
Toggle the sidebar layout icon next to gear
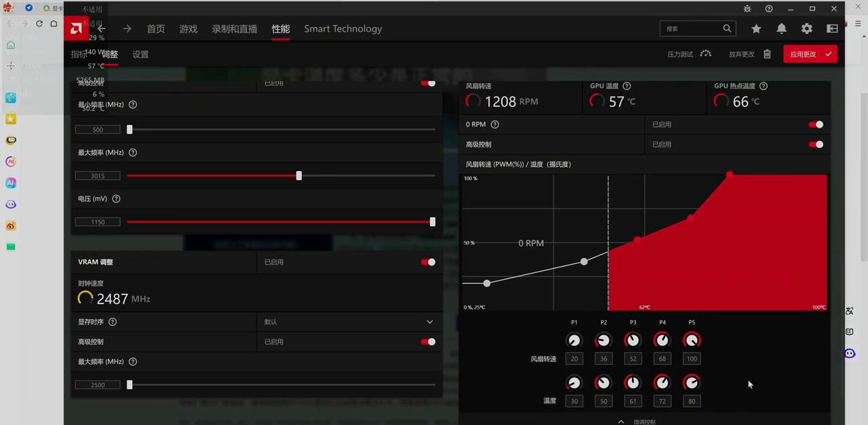(x=832, y=29)
